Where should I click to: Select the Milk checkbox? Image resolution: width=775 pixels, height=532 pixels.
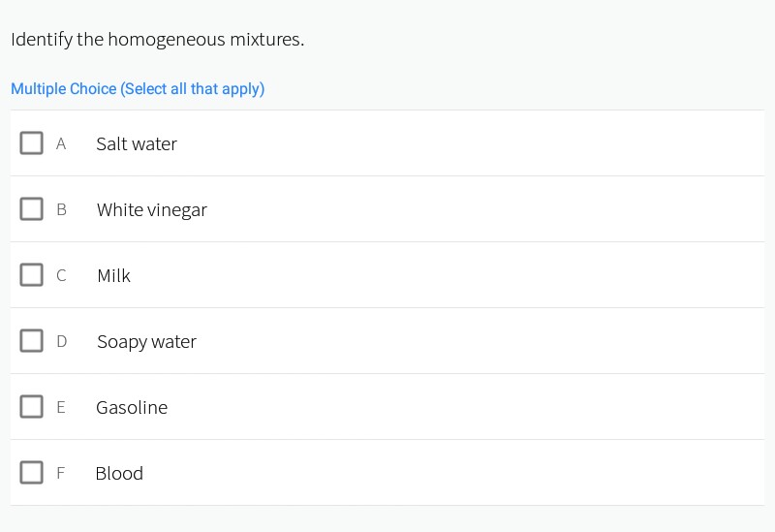pos(32,275)
